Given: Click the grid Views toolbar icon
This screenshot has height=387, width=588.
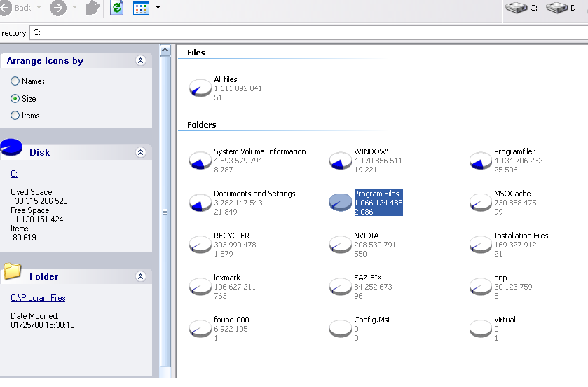Looking at the screenshot, I should point(141,8).
